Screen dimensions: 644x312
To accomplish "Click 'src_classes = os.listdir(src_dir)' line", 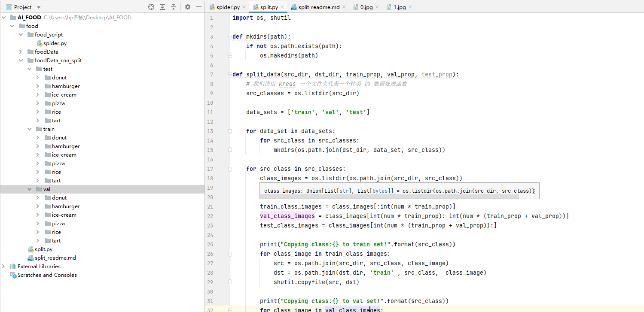I will [303, 93].
